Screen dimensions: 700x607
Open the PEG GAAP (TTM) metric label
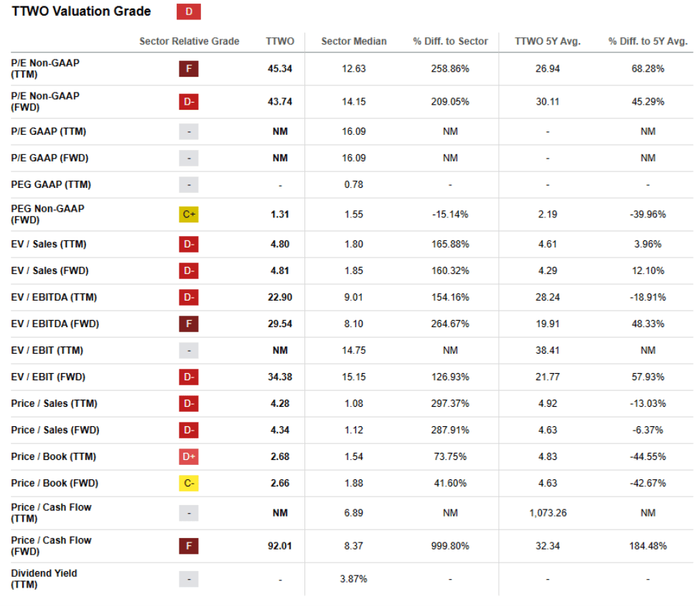click(51, 184)
